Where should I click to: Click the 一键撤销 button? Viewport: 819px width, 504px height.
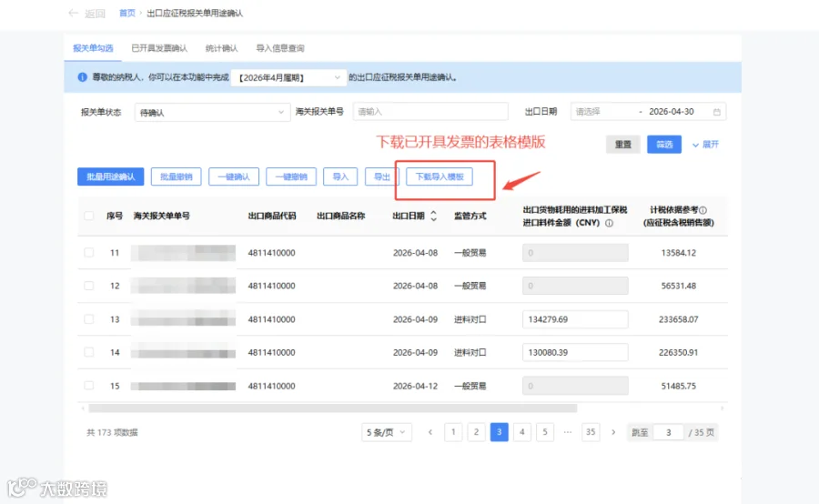click(x=291, y=176)
